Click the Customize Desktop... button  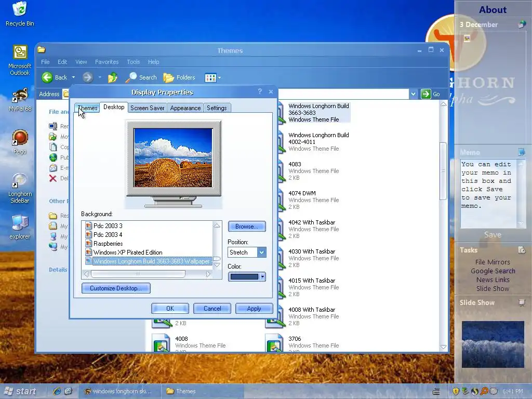pos(116,288)
